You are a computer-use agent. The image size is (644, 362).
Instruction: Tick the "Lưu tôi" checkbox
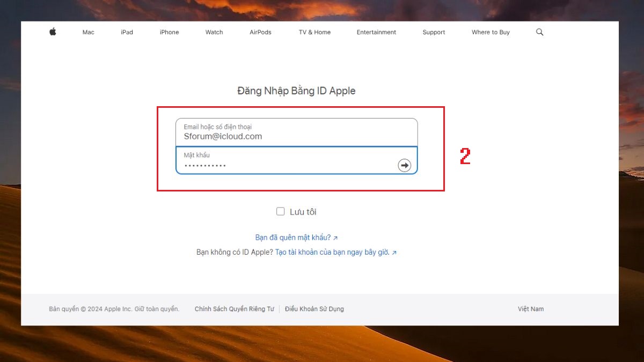point(280,211)
